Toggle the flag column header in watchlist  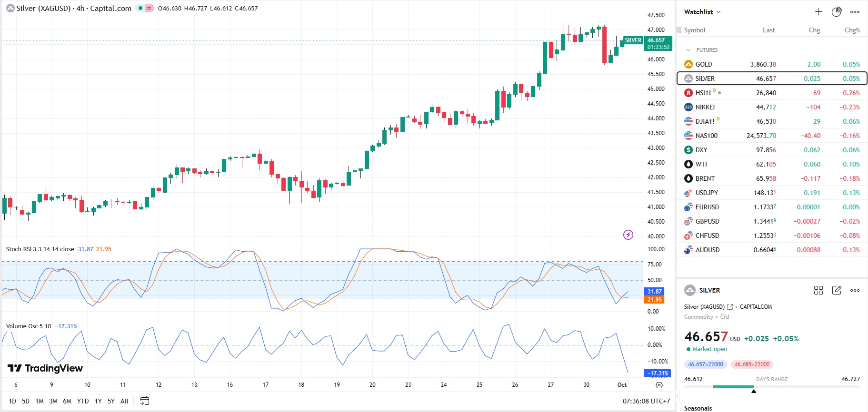pos(679,30)
